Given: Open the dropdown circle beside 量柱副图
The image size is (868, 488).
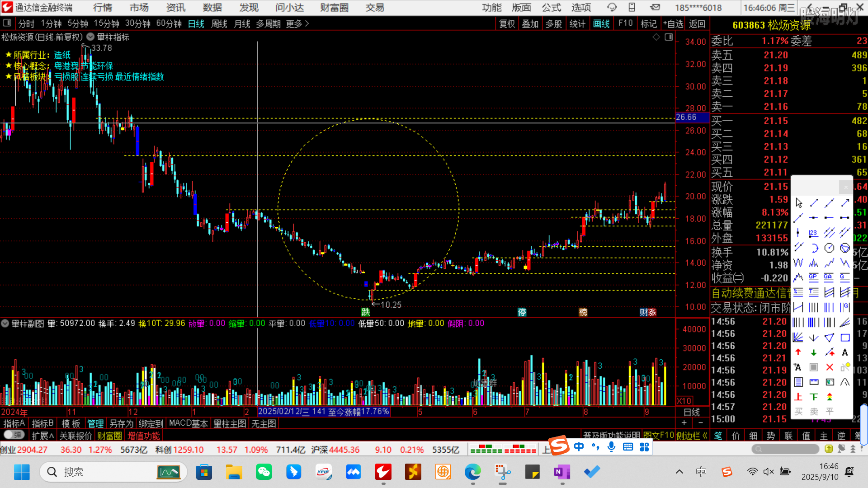Looking at the screenshot, I should coord(5,324).
